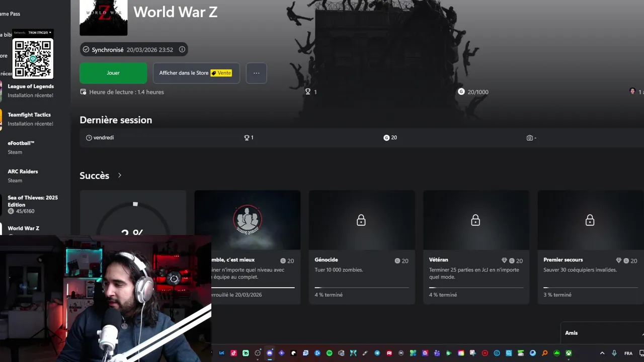Click the '20/1000' gamerscore value

click(478, 92)
